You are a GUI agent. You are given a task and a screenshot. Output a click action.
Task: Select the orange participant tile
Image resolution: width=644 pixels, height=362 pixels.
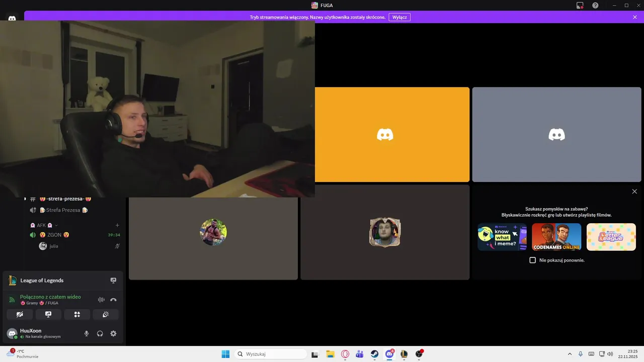point(392,134)
